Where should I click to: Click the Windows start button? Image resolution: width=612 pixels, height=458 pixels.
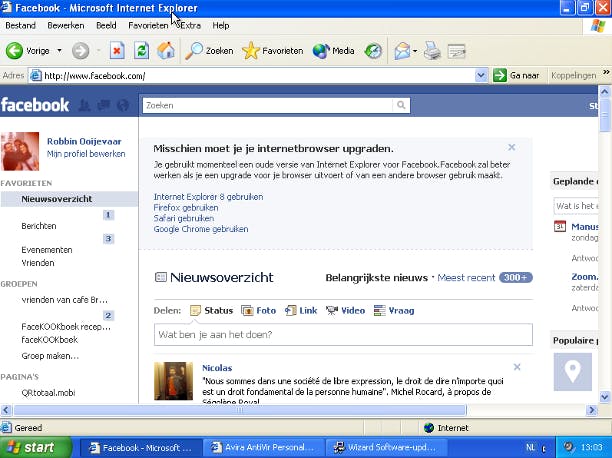click(x=36, y=447)
